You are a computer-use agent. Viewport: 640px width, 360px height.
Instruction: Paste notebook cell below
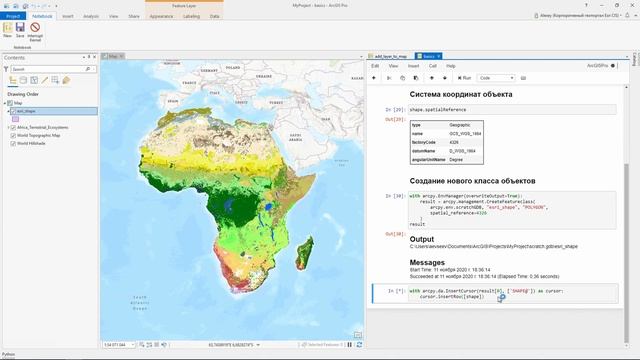coord(416,78)
